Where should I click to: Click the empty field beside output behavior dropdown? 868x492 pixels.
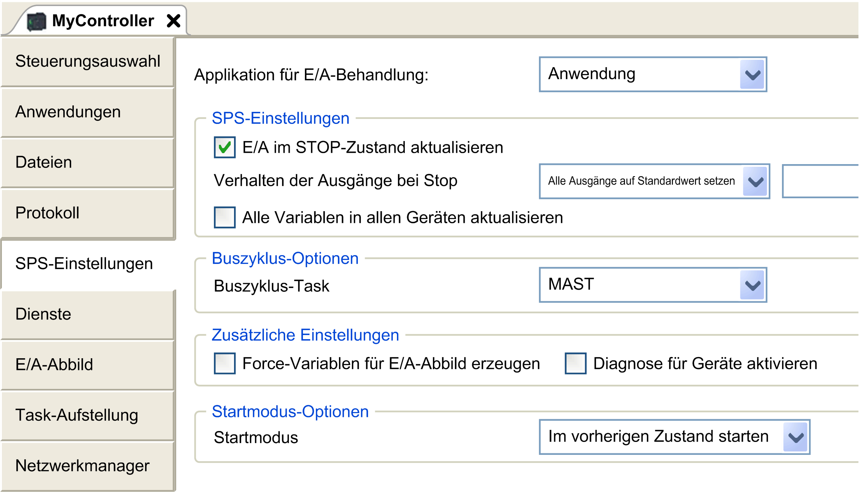tap(821, 181)
